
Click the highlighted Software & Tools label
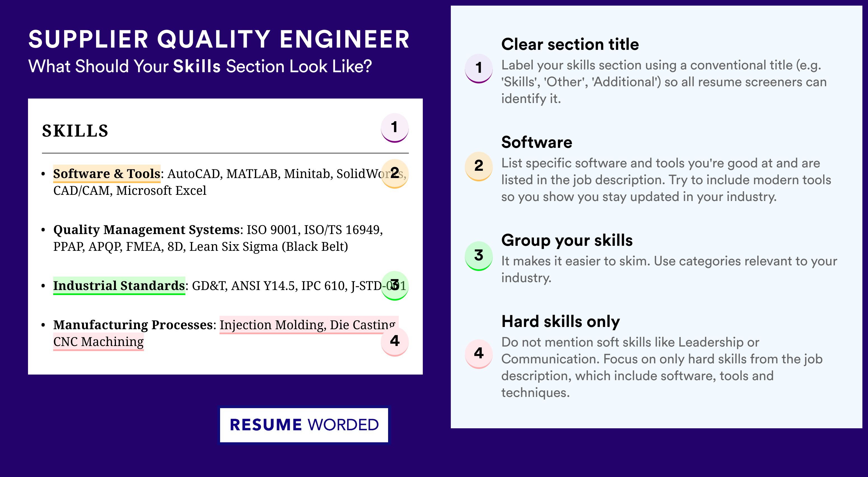click(107, 174)
